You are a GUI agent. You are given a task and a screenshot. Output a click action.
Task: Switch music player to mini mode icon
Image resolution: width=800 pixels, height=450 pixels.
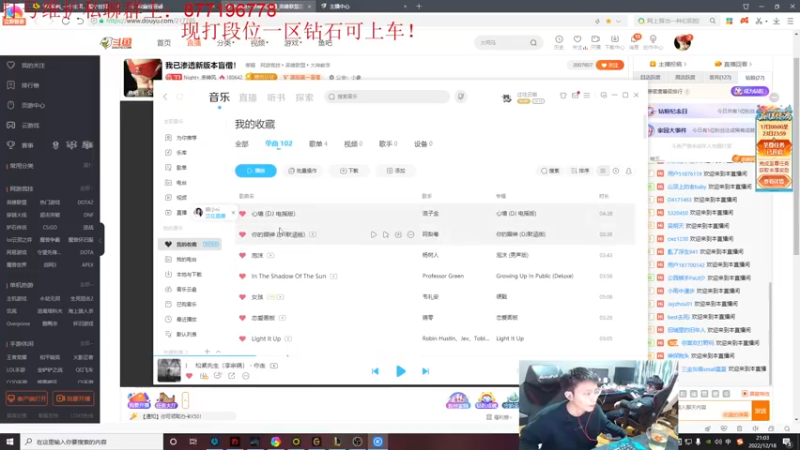tap(604, 95)
